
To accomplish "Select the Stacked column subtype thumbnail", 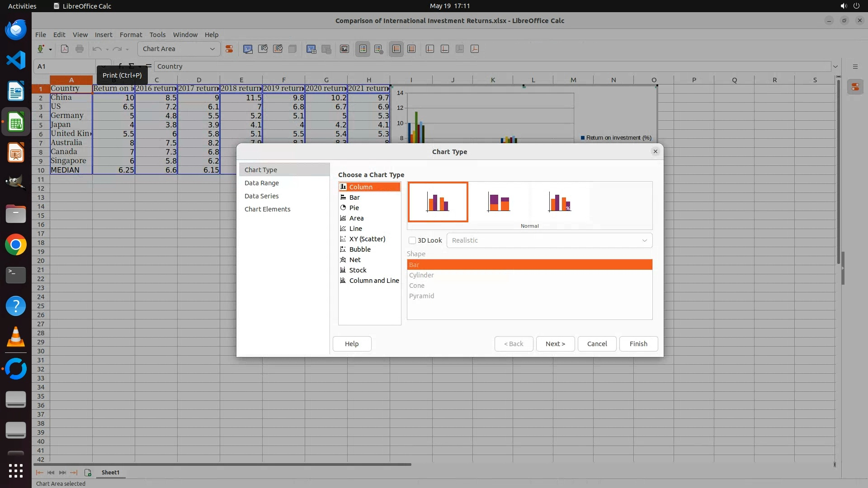I will pyautogui.click(x=499, y=202).
